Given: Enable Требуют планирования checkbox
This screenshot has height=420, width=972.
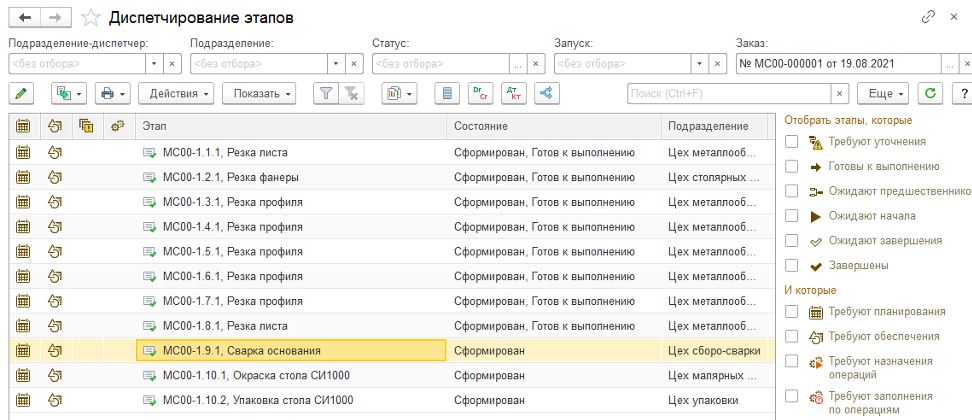Looking at the screenshot, I should click(x=791, y=311).
